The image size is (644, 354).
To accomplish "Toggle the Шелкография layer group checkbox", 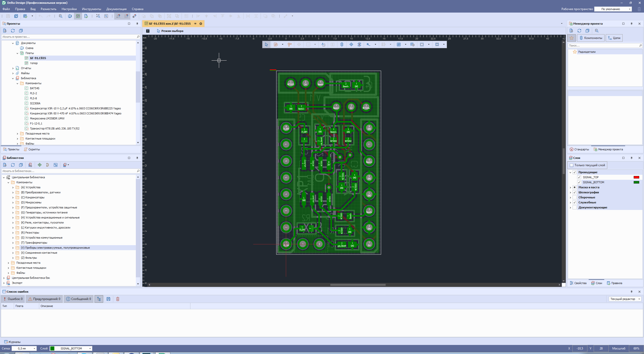I will [x=575, y=192].
